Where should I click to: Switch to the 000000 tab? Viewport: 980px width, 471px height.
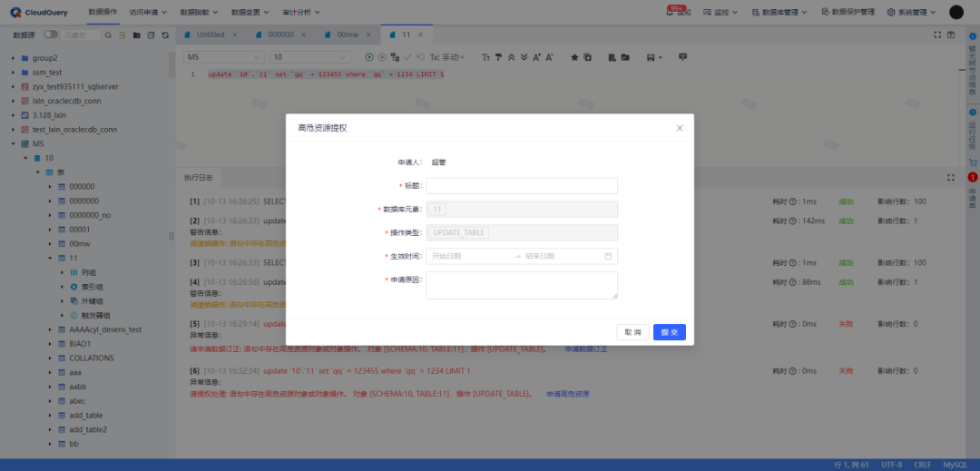[280, 35]
